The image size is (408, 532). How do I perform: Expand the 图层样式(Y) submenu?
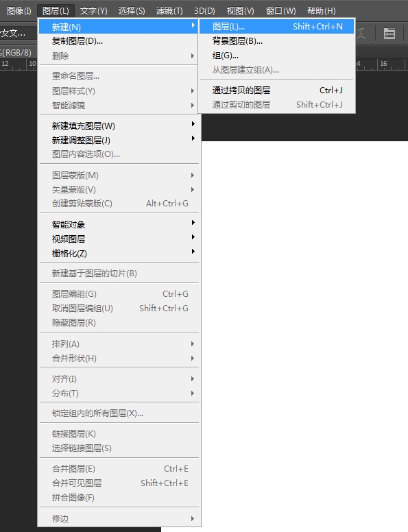pos(119,91)
